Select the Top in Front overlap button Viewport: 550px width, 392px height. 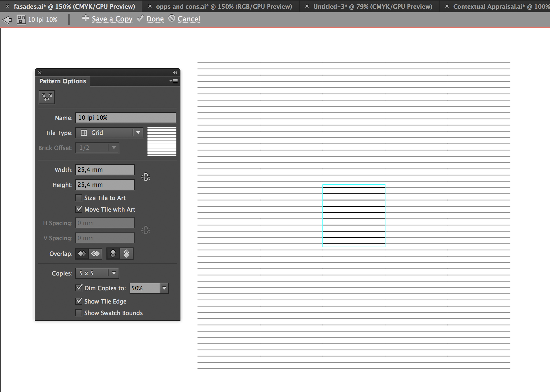pos(113,254)
